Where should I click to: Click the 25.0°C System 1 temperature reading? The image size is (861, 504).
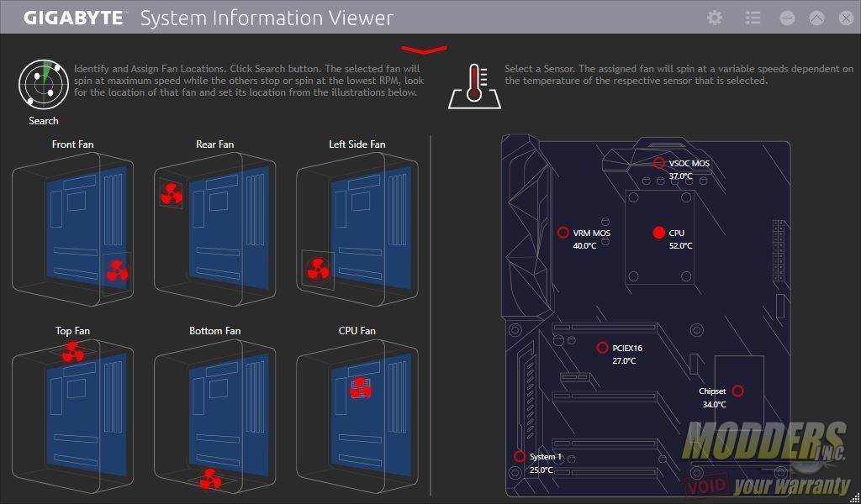pyautogui.click(x=541, y=470)
